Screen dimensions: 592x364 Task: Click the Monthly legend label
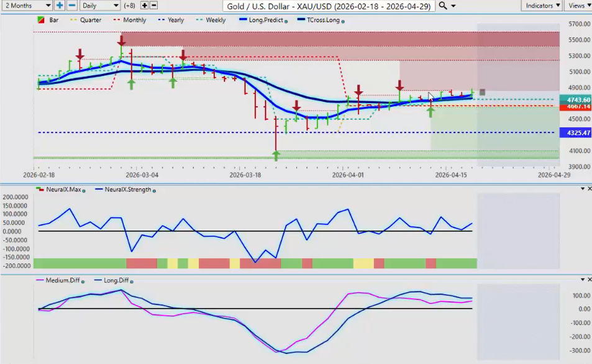click(x=135, y=20)
